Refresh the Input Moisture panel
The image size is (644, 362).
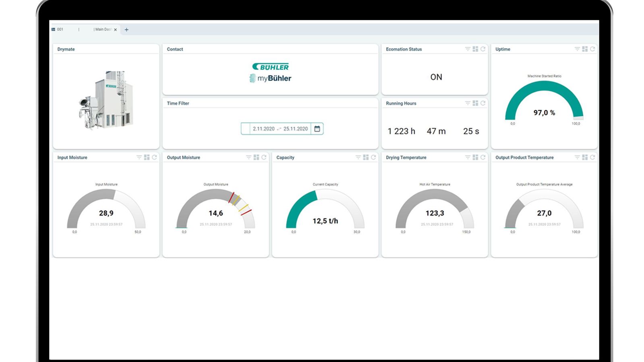click(x=154, y=157)
